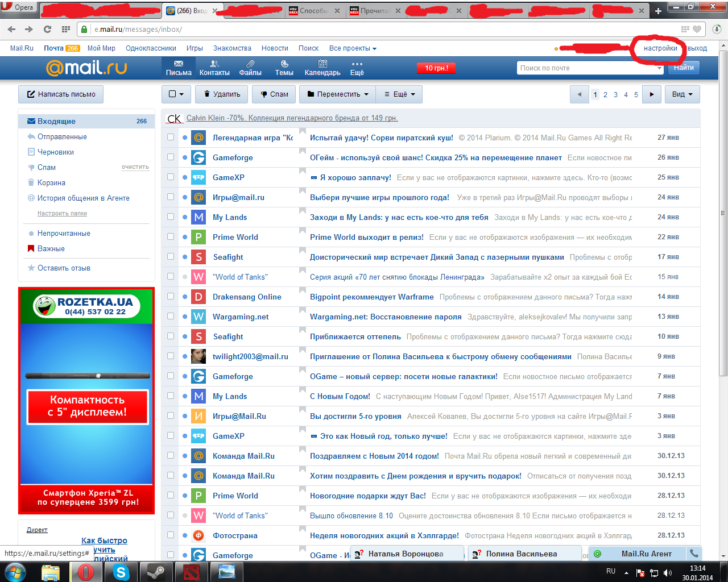Click the browser back arrow

[x=12, y=29]
